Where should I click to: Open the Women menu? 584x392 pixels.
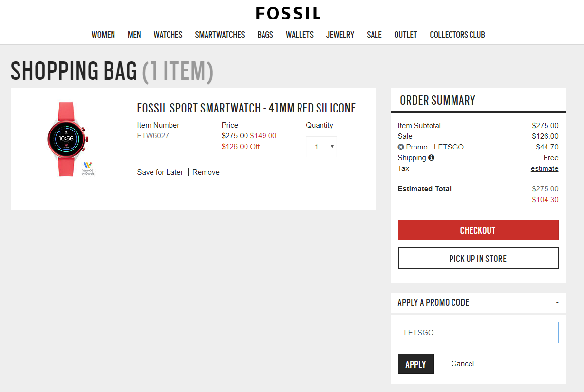pyautogui.click(x=103, y=35)
